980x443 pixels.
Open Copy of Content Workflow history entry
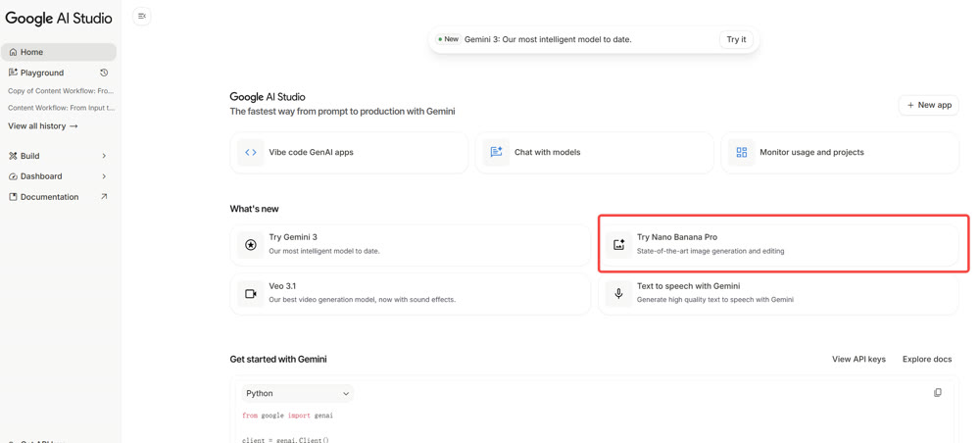pyautogui.click(x=61, y=90)
